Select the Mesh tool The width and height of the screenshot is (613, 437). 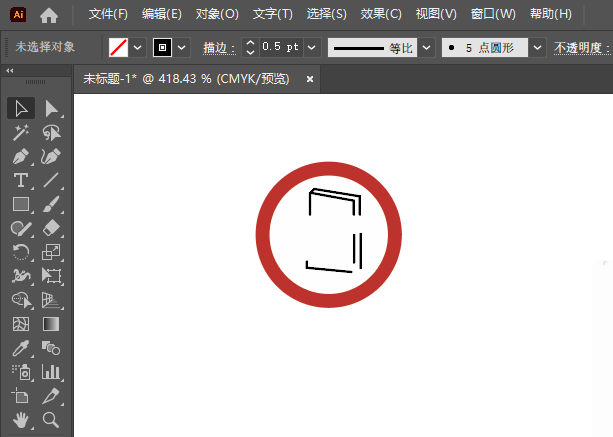21,324
